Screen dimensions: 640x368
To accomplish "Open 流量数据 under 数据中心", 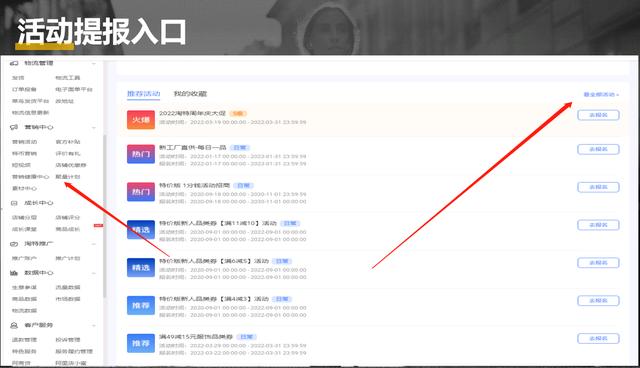I will pyautogui.click(x=68, y=288).
